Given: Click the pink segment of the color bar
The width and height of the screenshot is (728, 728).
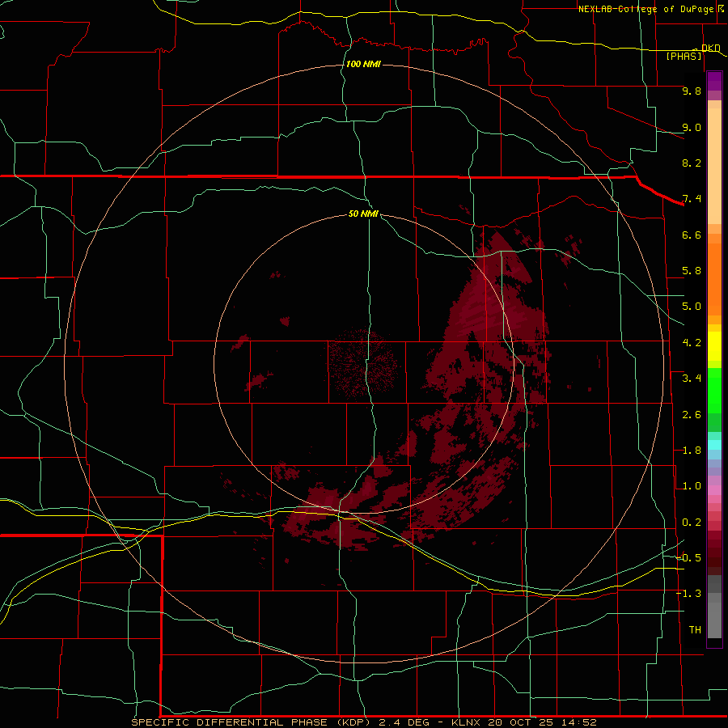Looking at the screenshot, I should tap(714, 490).
